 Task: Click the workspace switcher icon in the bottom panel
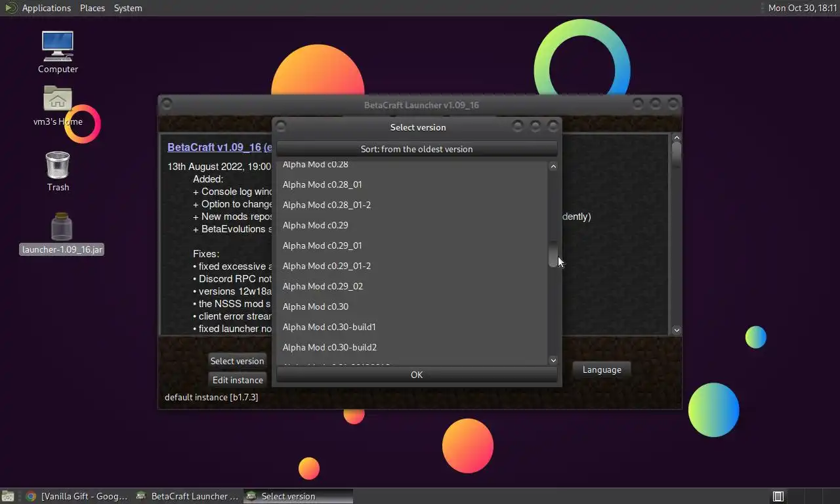click(x=778, y=496)
